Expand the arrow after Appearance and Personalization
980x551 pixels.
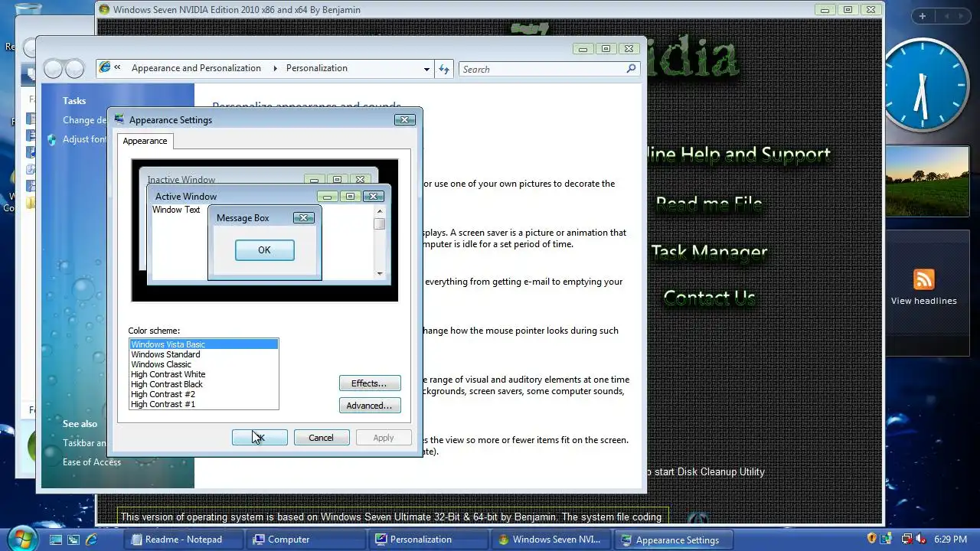(275, 68)
